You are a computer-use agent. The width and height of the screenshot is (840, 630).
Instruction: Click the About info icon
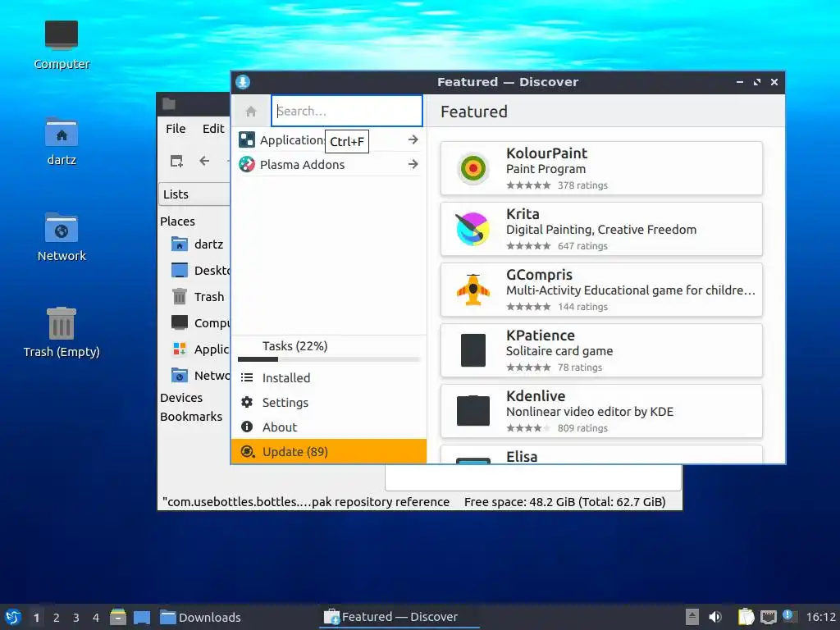246,427
